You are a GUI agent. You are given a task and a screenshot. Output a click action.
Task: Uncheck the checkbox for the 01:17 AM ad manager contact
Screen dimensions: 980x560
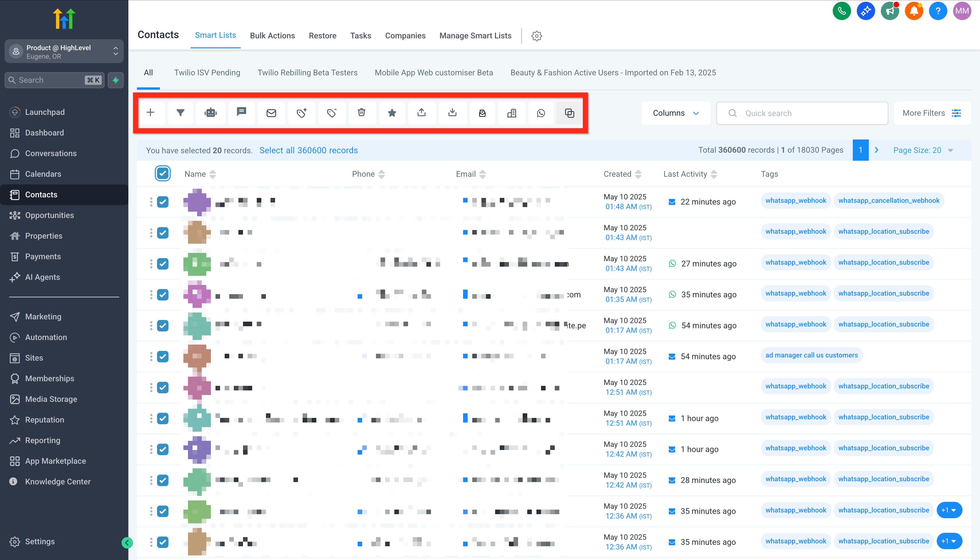tap(163, 356)
